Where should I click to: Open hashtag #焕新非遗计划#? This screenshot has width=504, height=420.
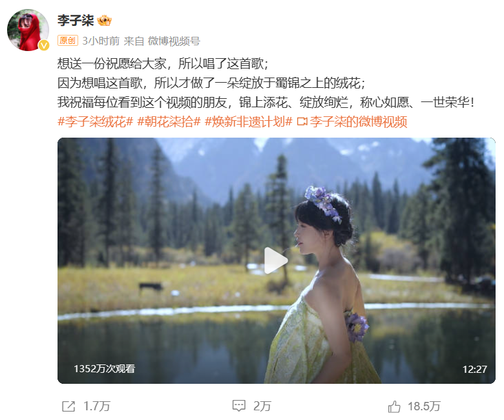coord(249,121)
